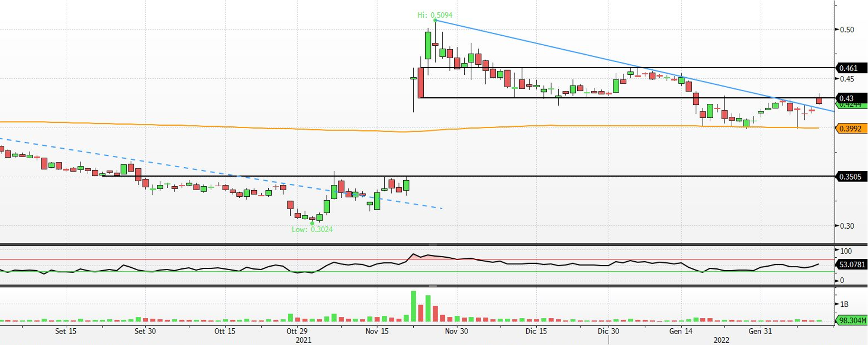Screen dimensions: 868x345
Task: Grab the divider handle between price and RSI panes
Action: point(433,244)
